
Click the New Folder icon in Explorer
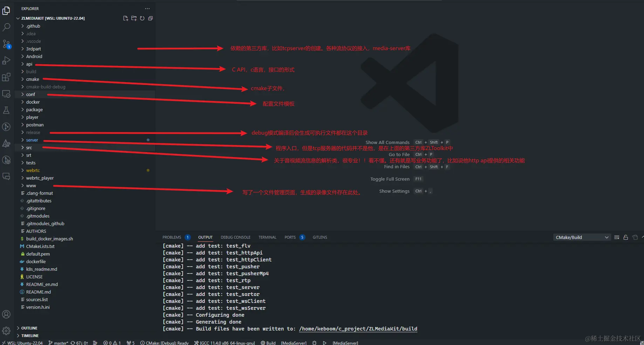tap(134, 18)
